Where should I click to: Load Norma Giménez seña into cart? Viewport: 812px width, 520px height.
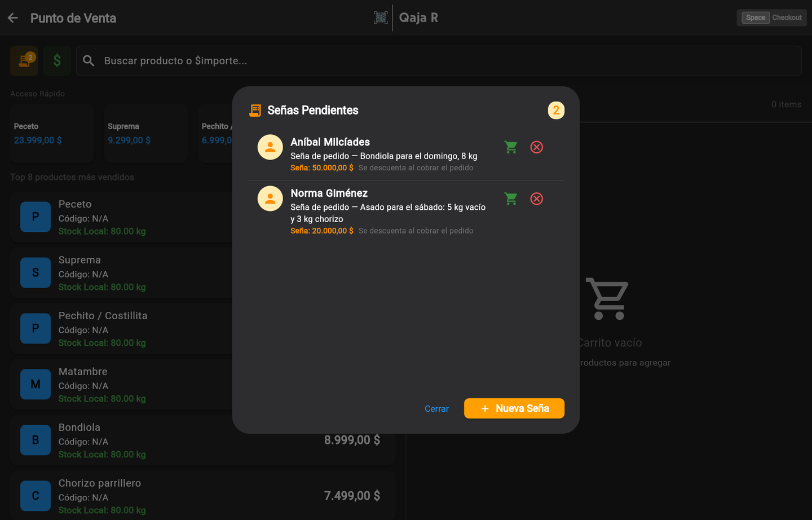511,199
